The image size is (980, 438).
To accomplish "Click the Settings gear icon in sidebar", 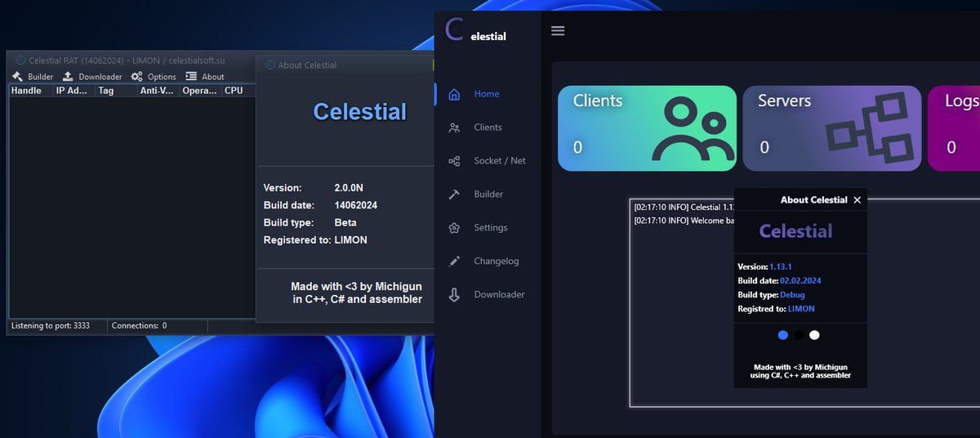I will [455, 228].
